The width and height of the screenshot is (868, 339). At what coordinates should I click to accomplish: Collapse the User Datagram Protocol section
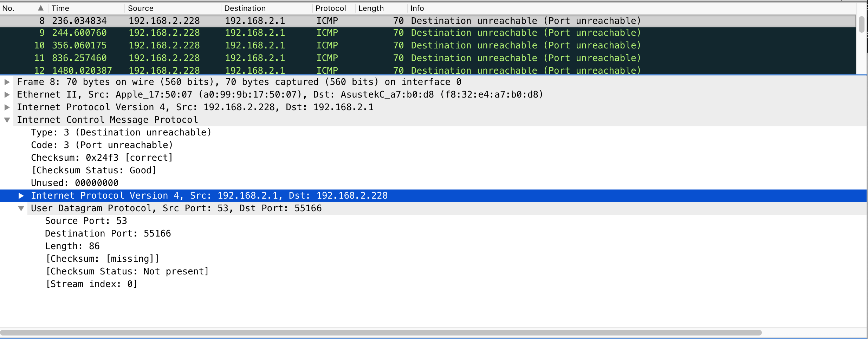(x=22, y=208)
